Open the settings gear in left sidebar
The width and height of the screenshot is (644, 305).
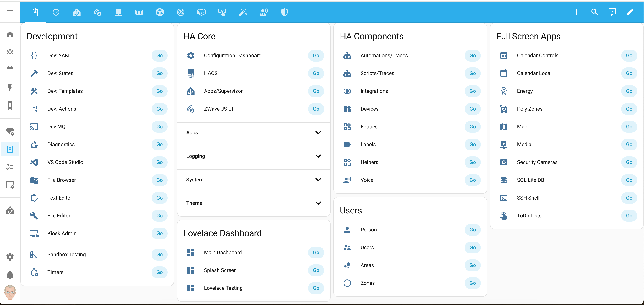click(x=10, y=257)
